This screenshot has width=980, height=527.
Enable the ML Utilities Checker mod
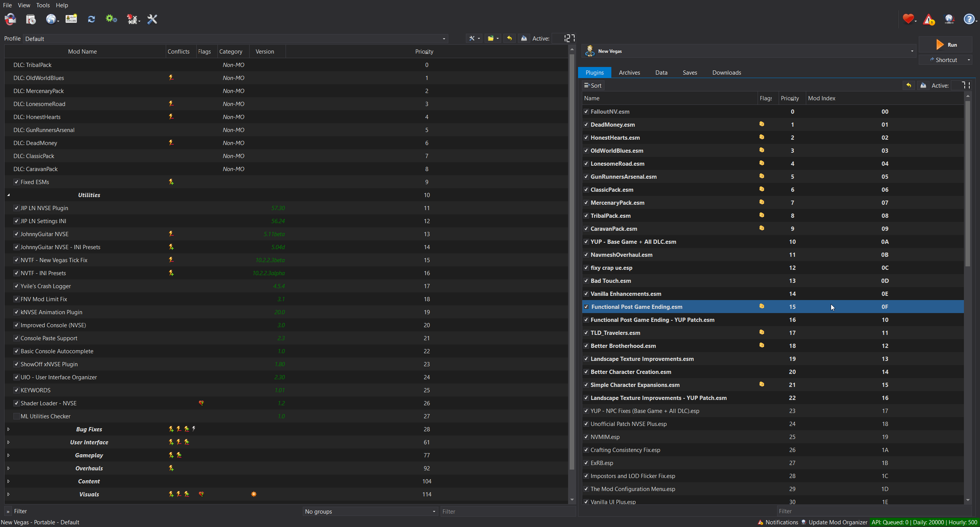(16, 416)
